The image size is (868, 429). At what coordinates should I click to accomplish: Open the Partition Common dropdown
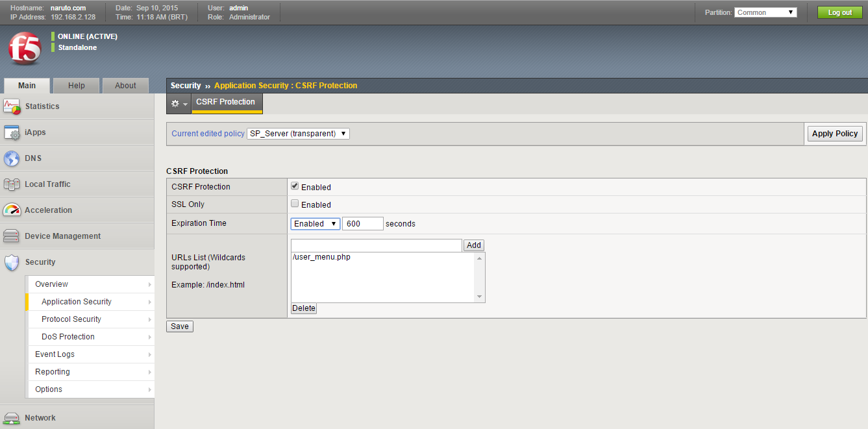[x=765, y=12]
